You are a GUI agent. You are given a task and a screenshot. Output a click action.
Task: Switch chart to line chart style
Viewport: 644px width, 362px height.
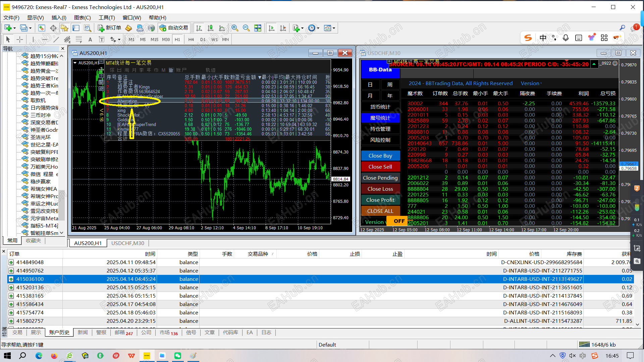coord(222,28)
